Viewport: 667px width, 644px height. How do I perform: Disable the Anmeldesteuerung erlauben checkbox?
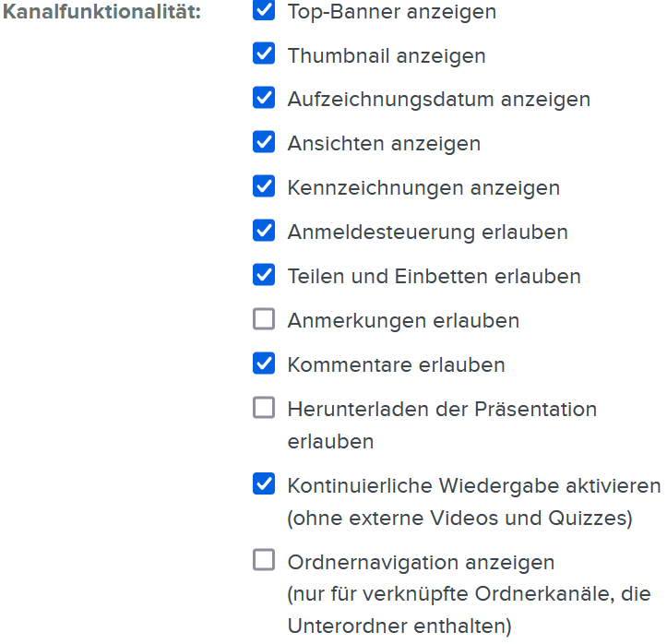pyautogui.click(x=264, y=231)
